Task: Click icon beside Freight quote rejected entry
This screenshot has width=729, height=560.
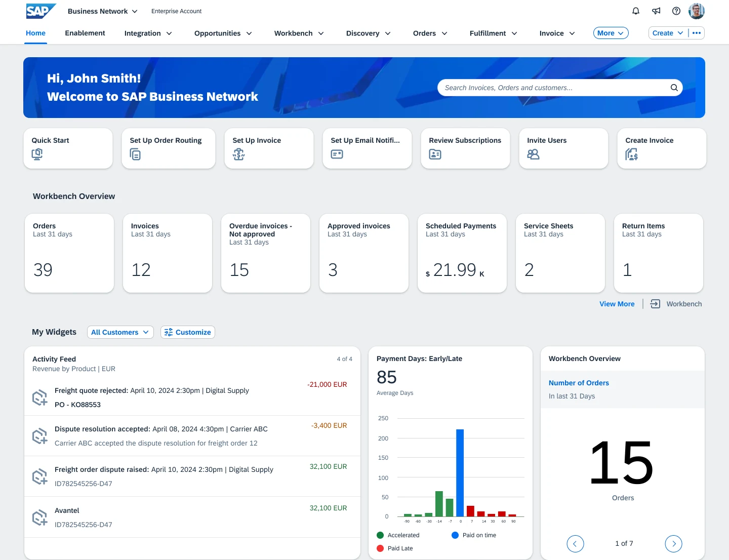Action: (x=39, y=398)
